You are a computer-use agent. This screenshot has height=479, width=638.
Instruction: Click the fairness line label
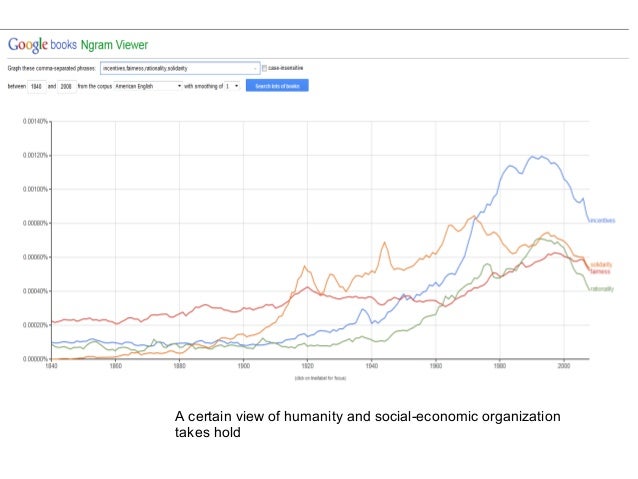(600, 271)
